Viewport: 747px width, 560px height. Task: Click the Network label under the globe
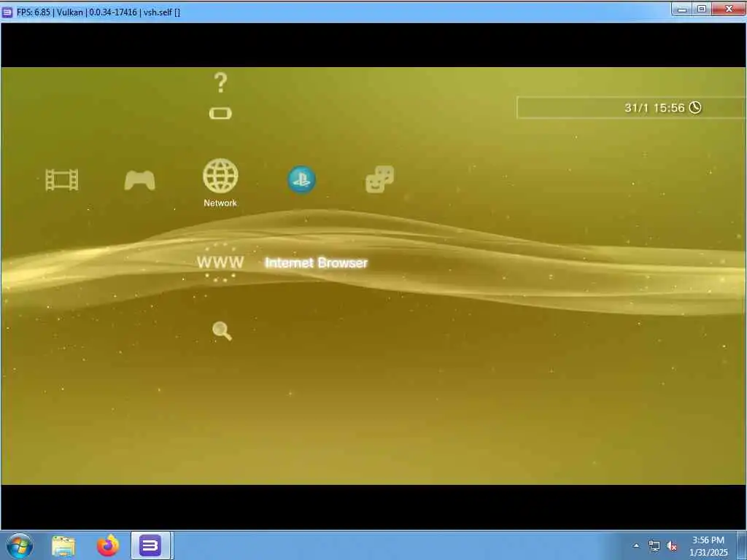click(220, 203)
